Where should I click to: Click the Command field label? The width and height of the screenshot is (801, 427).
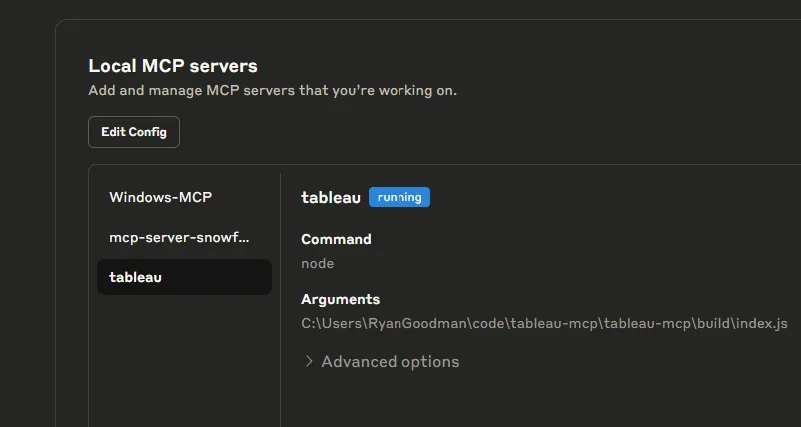336,239
